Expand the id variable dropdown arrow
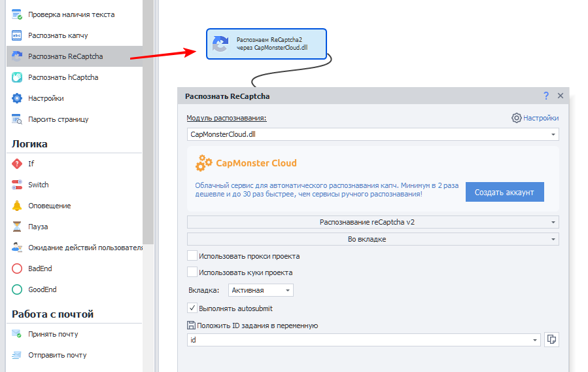The height and width of the screenshot is (372, 588). pyautogui.click(x=535, y=340)
